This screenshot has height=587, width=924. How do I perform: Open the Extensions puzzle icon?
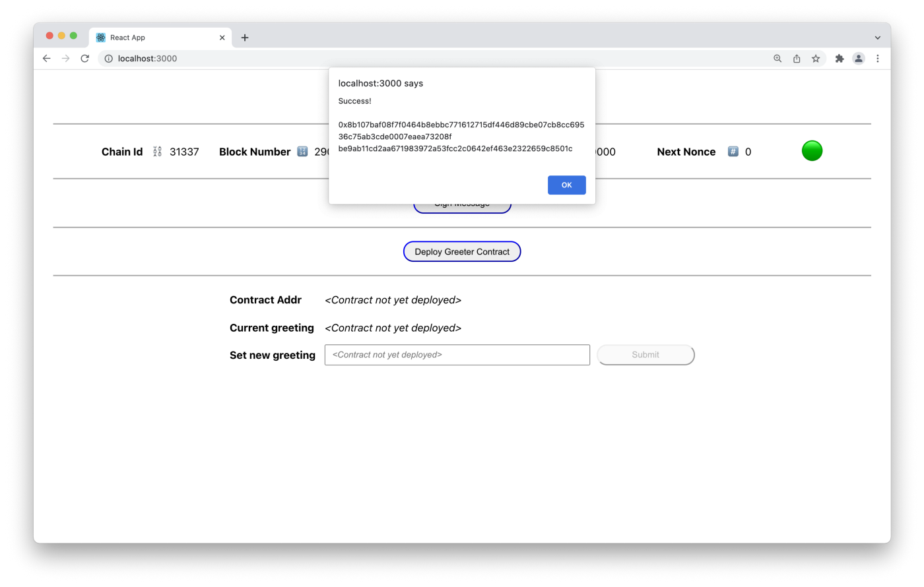coord(840,59)
